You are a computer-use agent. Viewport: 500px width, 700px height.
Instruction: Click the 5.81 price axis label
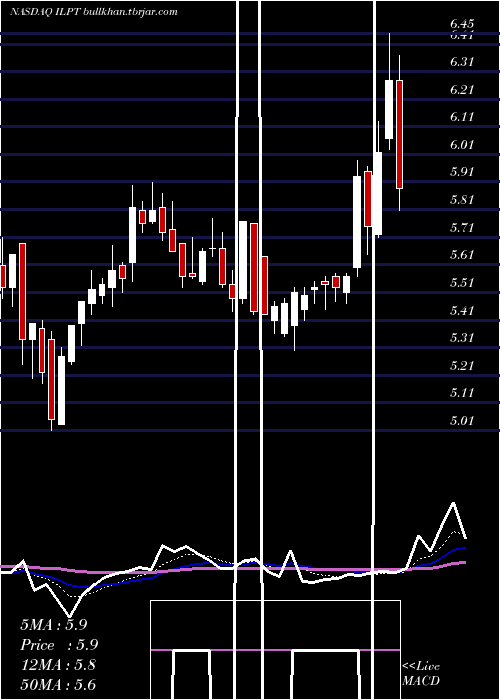(462, 199)
